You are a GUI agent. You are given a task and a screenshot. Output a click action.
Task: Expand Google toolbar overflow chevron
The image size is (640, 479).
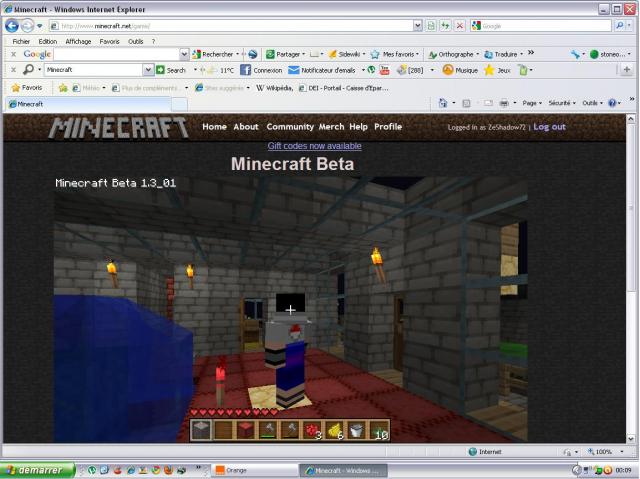531,53
